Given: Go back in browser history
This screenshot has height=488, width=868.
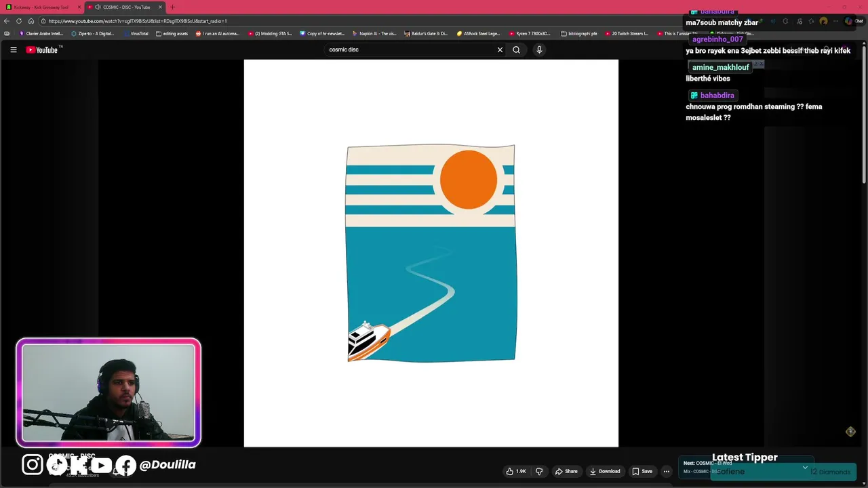Looking at the screenshot, I should click(x=7, y=21).
